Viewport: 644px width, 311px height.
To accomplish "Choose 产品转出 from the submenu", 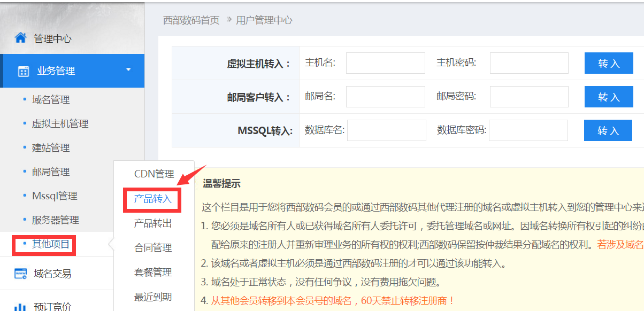I will [x=153, y=223].
